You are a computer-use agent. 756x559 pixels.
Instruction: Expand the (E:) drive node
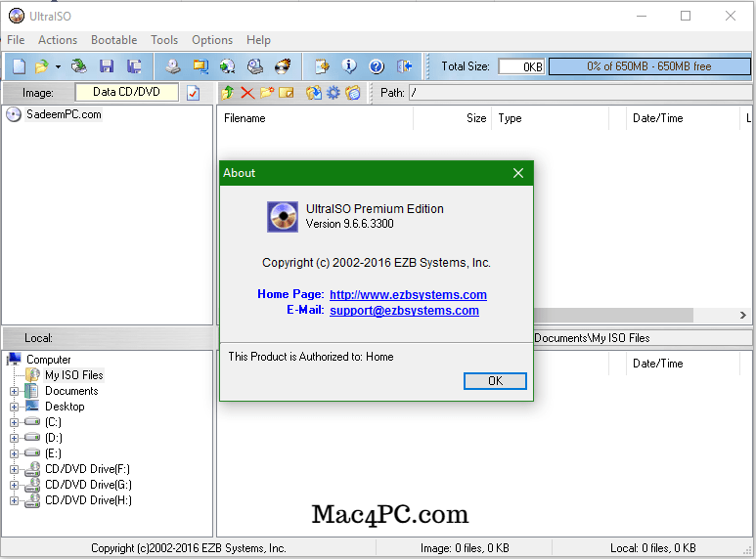[14, 453]
